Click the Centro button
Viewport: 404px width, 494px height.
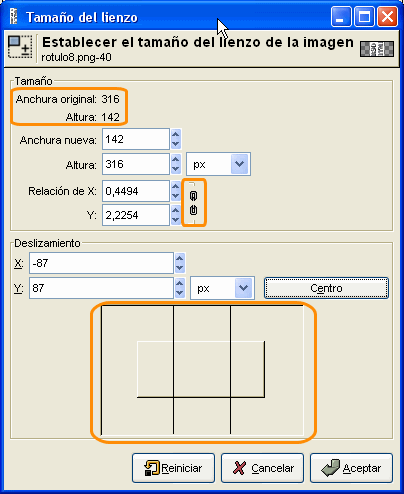(x=326, y=288)
